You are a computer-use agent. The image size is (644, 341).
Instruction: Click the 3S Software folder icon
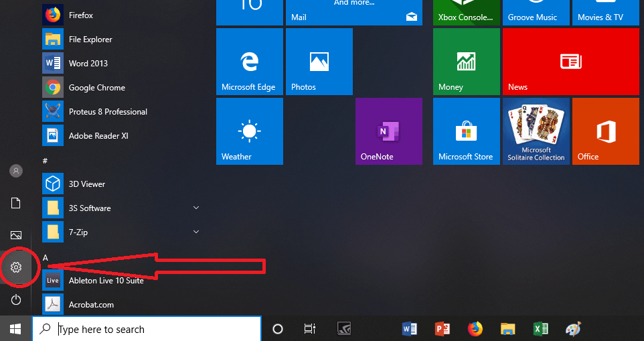click(x=53, y=208)
